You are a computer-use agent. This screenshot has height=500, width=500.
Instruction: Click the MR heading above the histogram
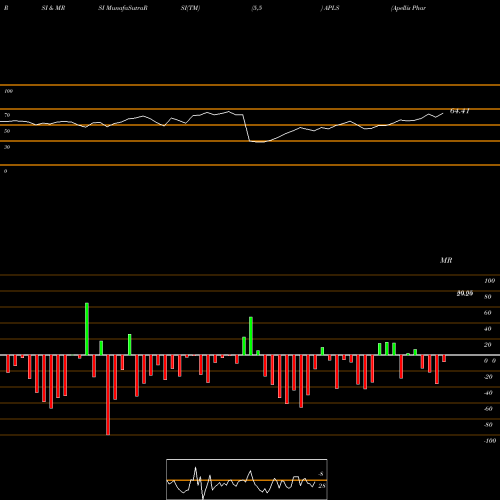tap(446, 260)
